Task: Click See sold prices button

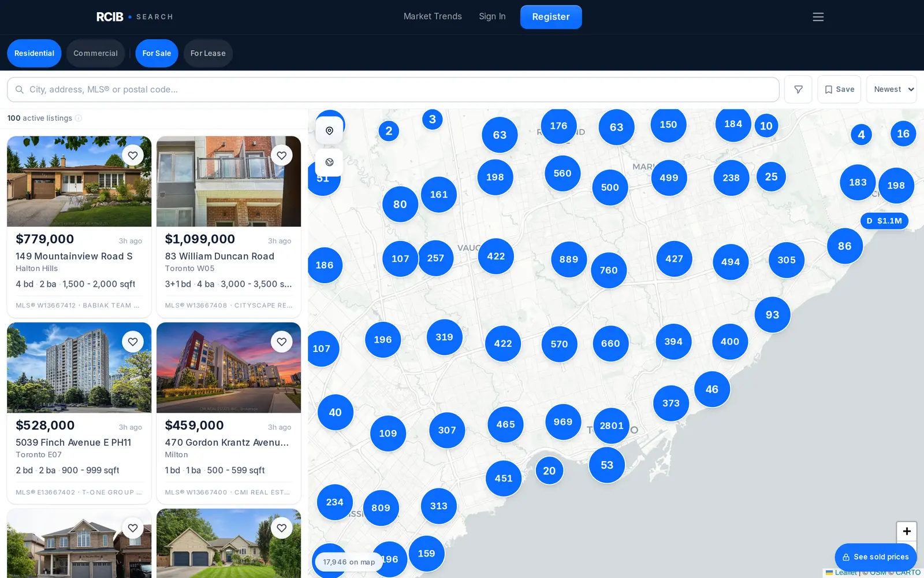Action: point(875,557)
